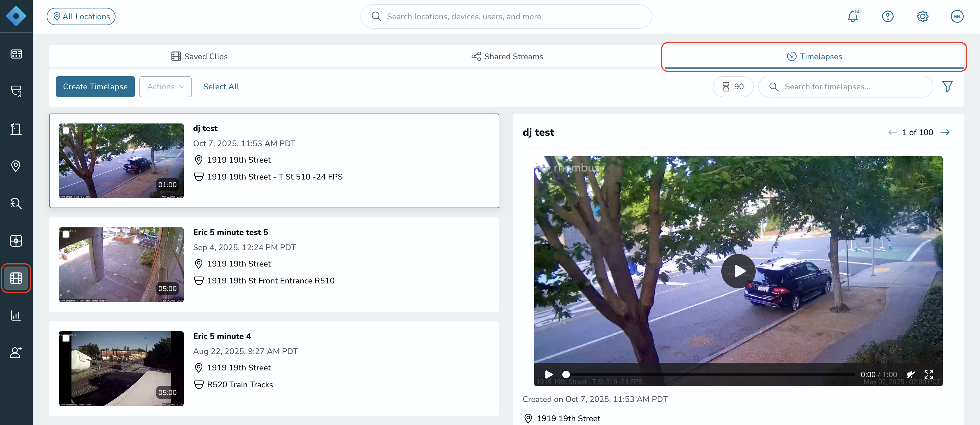Open the All Locations selector
Viewport: 980px width, 425px height.
point(81,16)
